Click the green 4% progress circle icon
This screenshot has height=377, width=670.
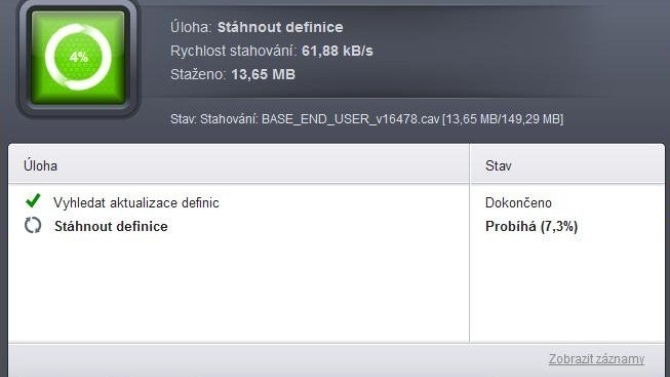[78, 57]
